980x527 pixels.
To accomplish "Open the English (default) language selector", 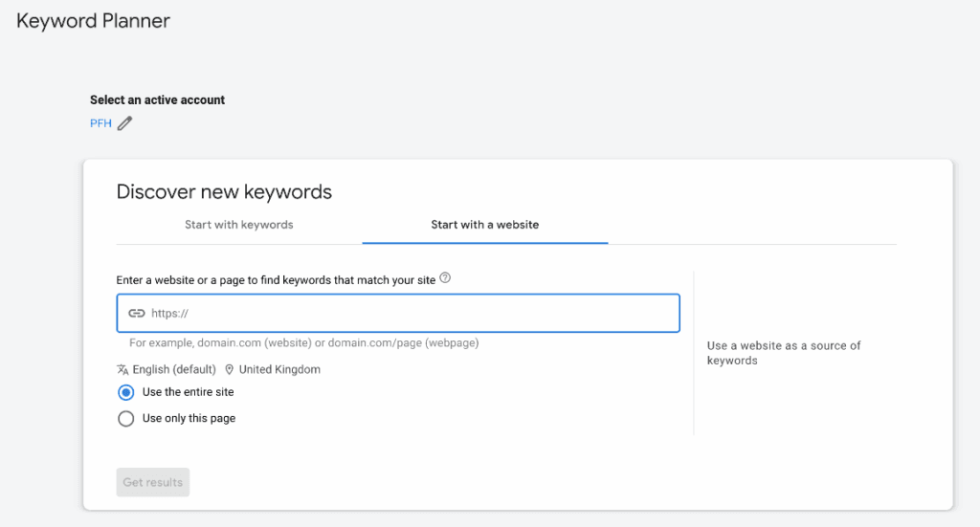I will click(x=173, y=369).
